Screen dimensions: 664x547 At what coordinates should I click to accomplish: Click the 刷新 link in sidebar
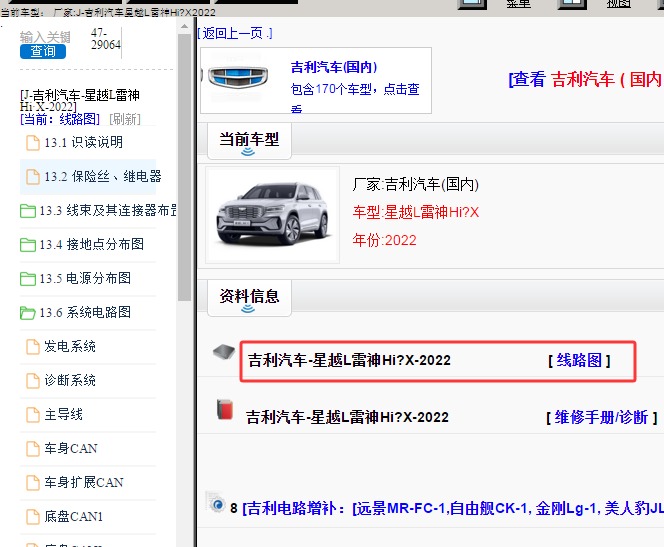click(125, 119)
